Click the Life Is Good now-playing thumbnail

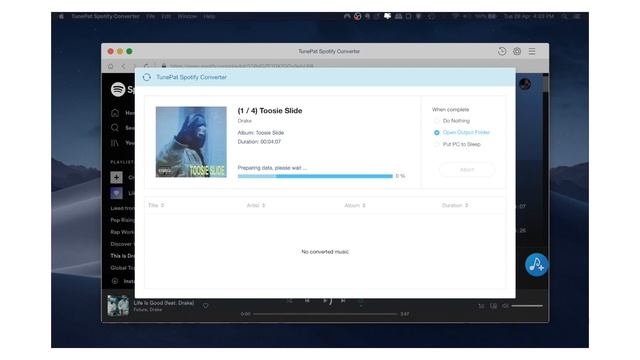click(118, 306)
